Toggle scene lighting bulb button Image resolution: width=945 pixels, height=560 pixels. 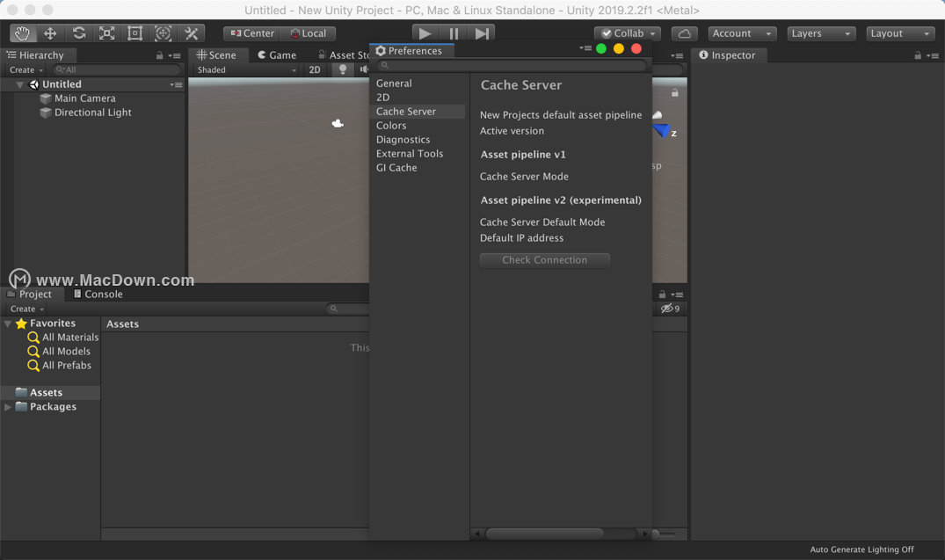click(x=343, y=70)
